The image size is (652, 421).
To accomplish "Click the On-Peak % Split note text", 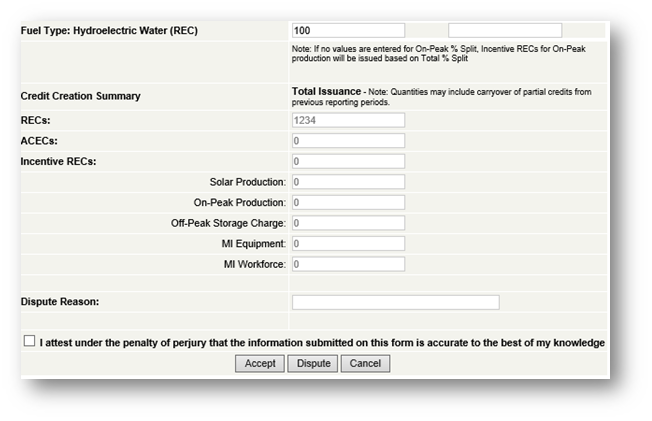I will coord(440,54).
